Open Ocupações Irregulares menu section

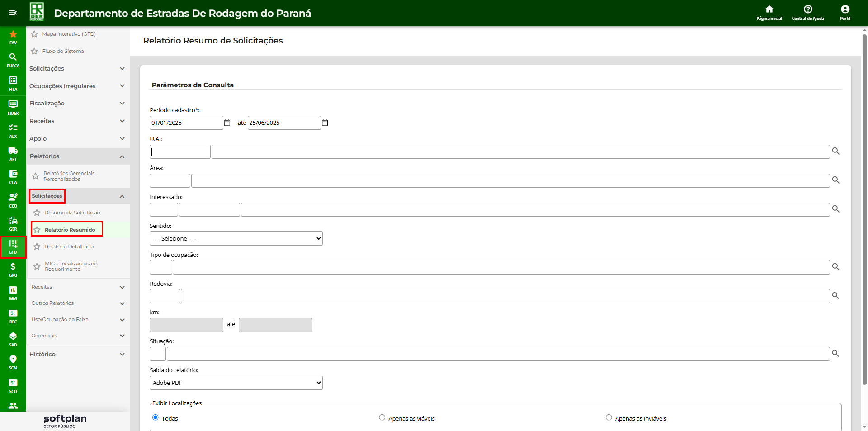point(77,86)
